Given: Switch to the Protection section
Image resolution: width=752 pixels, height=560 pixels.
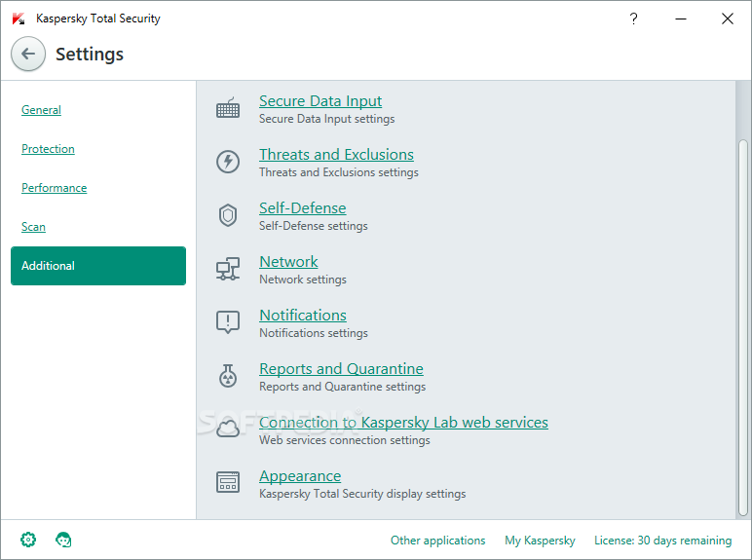Looking at the screenshot, I should pos(48,149).
